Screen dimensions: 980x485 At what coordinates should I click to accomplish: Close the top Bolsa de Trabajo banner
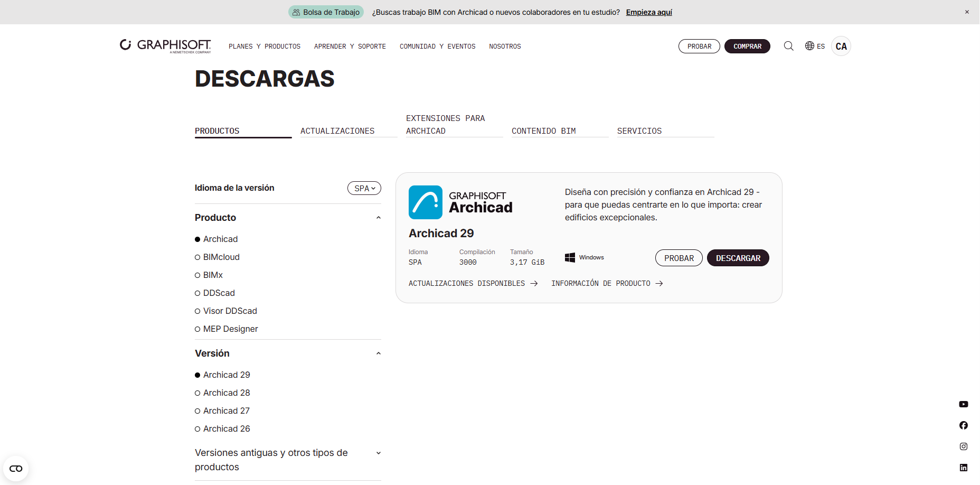pos(967,12)
